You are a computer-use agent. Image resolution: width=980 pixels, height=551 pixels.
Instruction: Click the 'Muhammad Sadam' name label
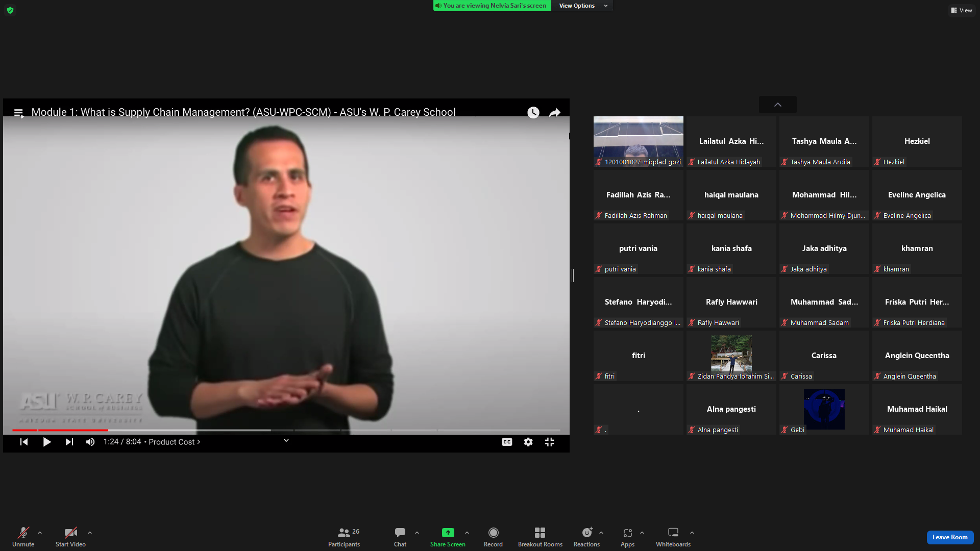pyautogui.click(x=820, y=322)
